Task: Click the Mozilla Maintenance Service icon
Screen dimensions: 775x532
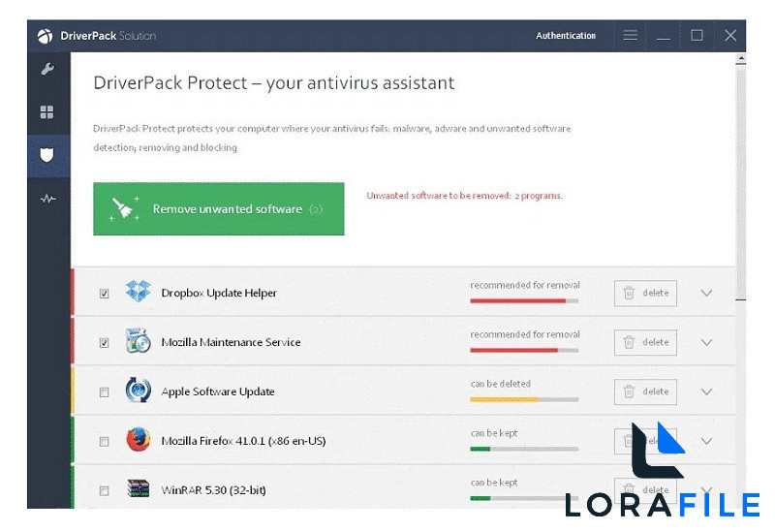Action: (x=138, y=341)
